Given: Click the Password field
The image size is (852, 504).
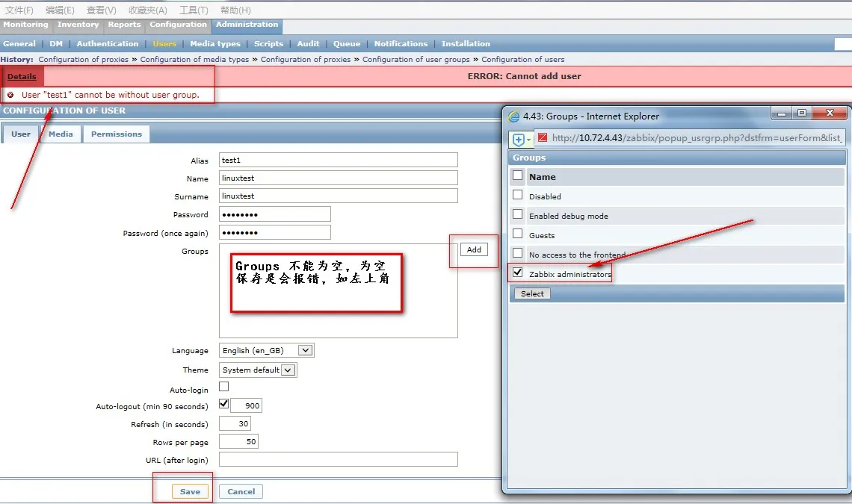Looking at the screenshot, I should (x=275, y=214).
